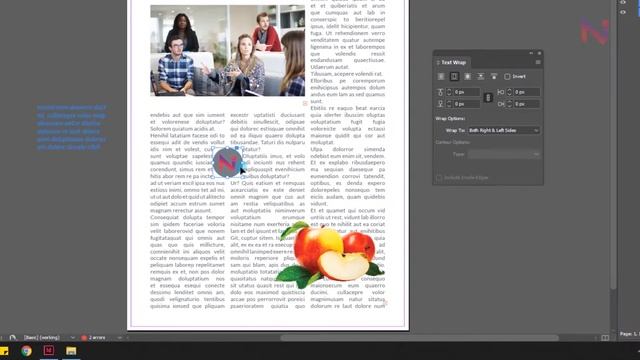Click the horizontal scrollbar
Screen dimensions: 640x360
(419, 338)
